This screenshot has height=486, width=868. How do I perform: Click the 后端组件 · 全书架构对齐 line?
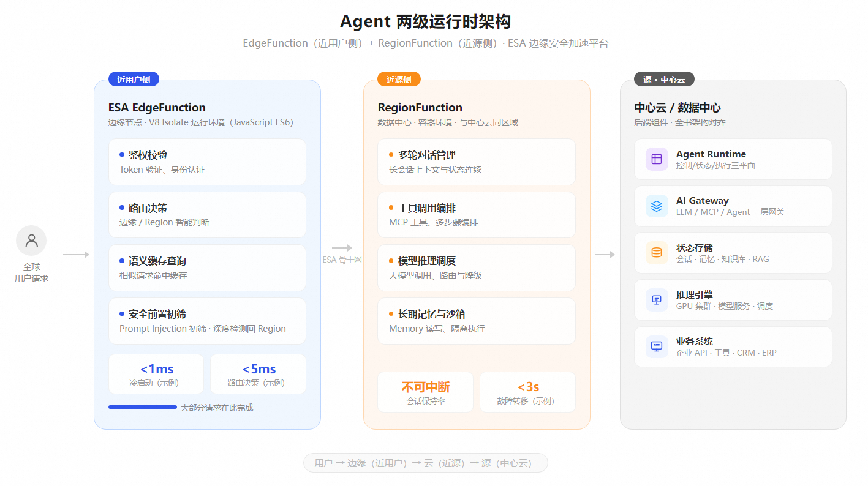(680, 122)
